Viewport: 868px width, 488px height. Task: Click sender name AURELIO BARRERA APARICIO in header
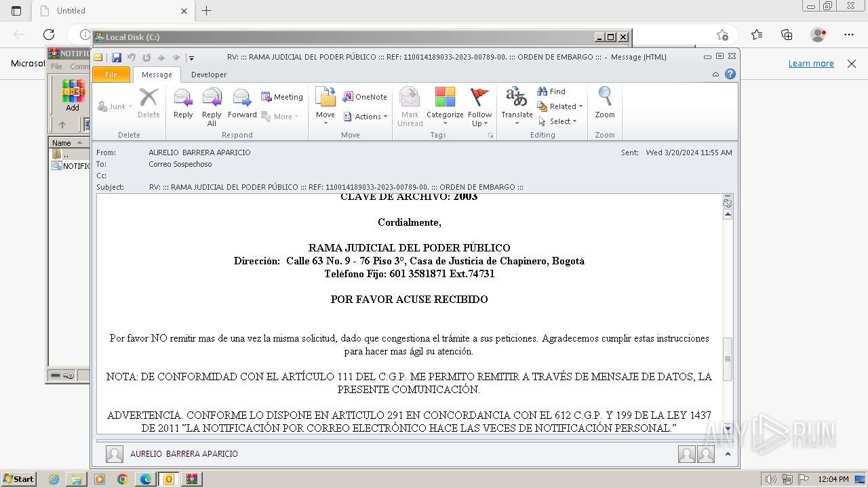(199, 152)
